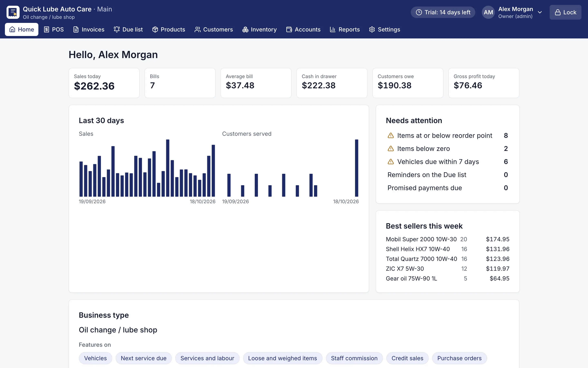Click ZIC X7 5W-30 best seller row
Image resolution: width=588 pixels, height=368 pixels.
point(448,268)
